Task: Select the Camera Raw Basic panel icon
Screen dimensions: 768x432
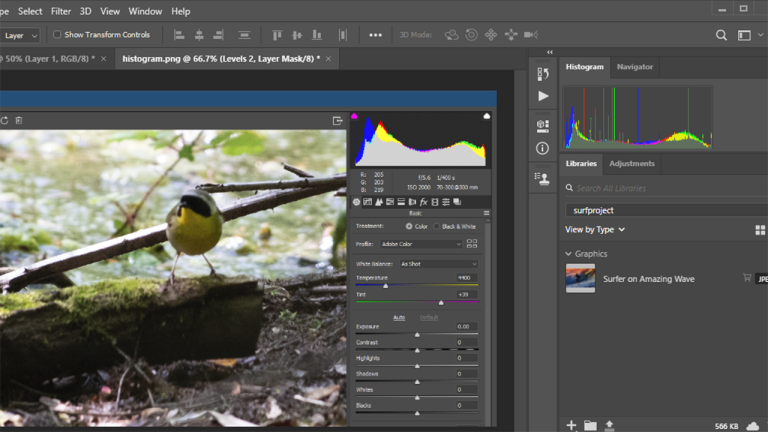Action: (357, 202)
